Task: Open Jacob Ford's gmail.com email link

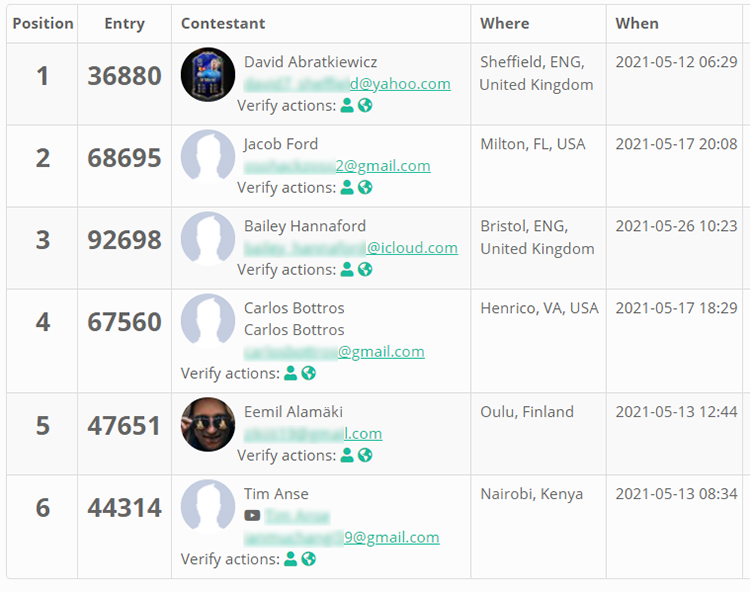Action: click(337, 166)
